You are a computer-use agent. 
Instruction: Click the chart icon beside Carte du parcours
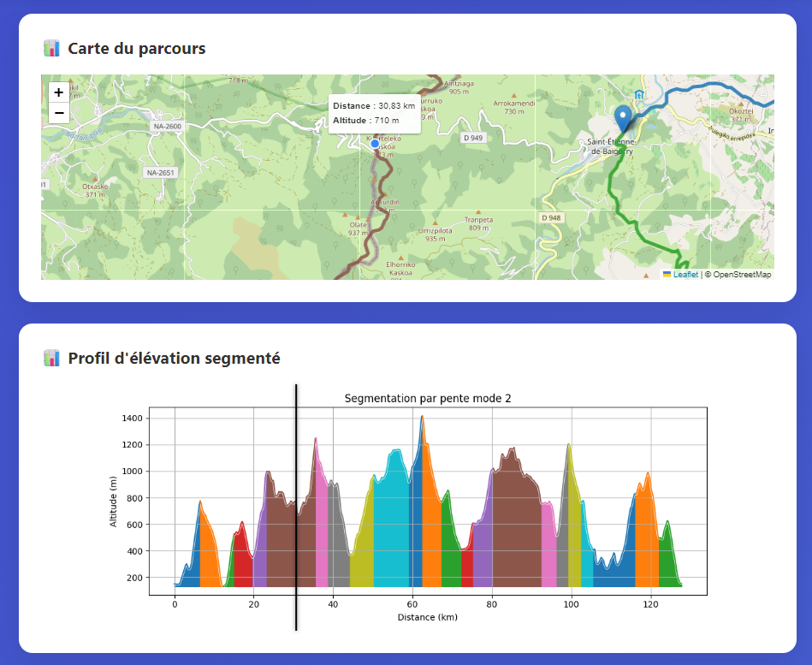[x=52, y=48]
